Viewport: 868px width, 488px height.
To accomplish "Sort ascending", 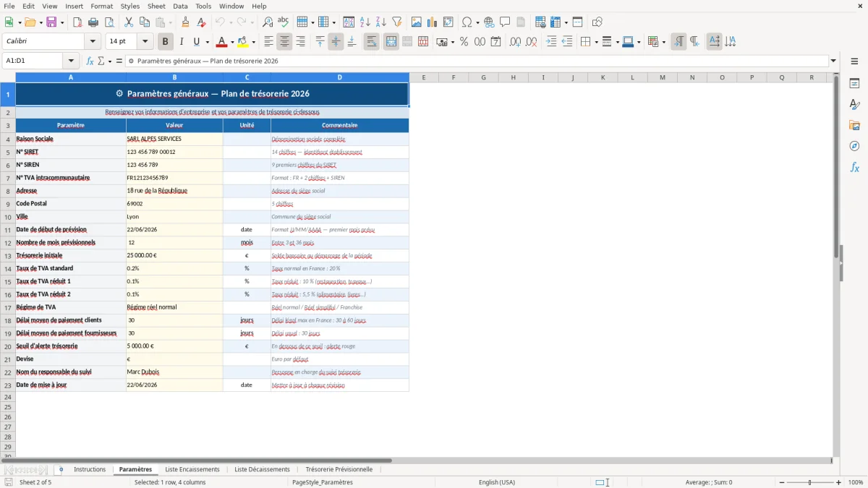I will pyautogui.click(x=365, y=22).
